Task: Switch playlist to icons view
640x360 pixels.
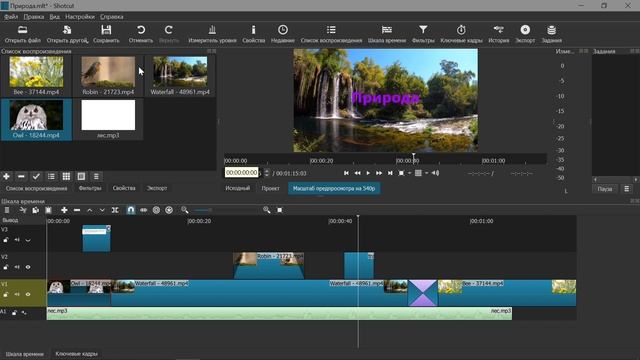Action: (81, 176)
